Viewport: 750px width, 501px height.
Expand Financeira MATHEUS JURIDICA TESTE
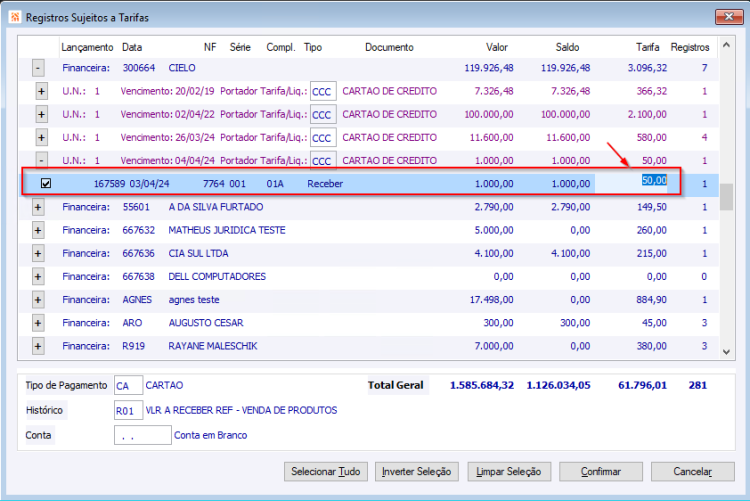point(38,230)
